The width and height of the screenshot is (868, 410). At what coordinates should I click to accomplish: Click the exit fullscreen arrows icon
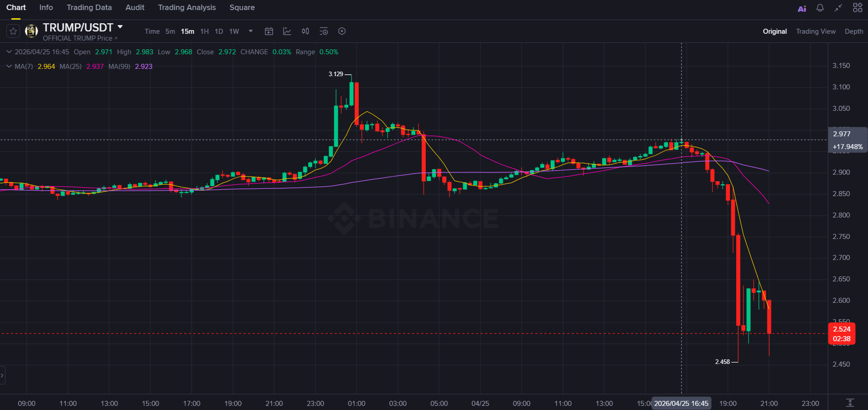(838, 8)
